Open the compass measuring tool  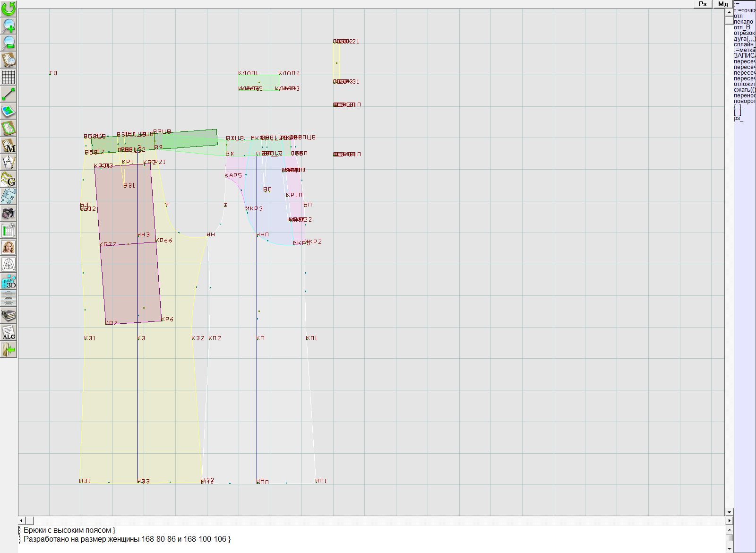click(9, 163)
